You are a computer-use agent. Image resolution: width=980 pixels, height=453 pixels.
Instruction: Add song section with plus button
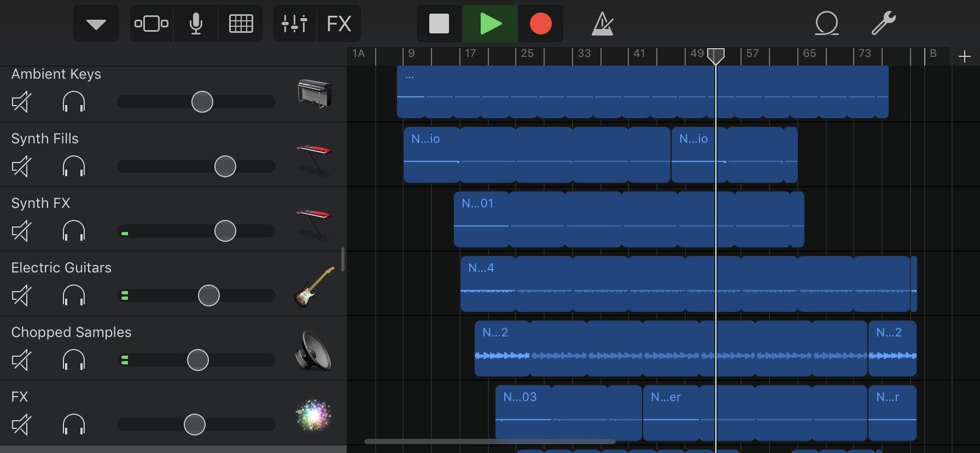965,56
